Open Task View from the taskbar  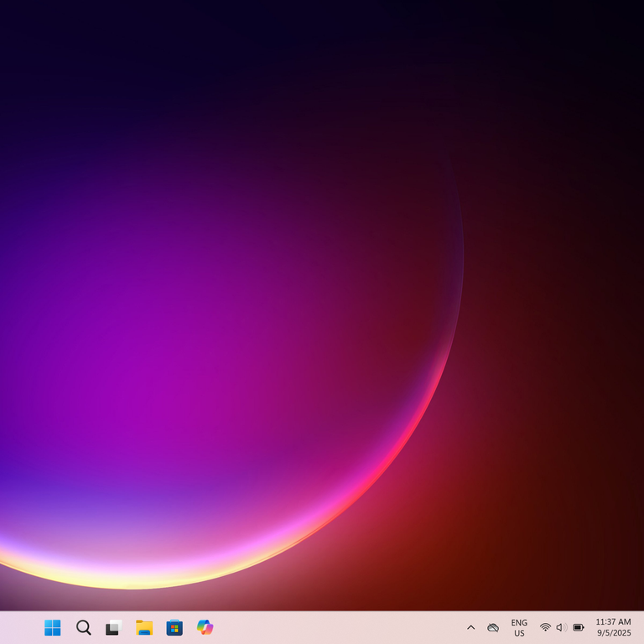coord(113,627)
